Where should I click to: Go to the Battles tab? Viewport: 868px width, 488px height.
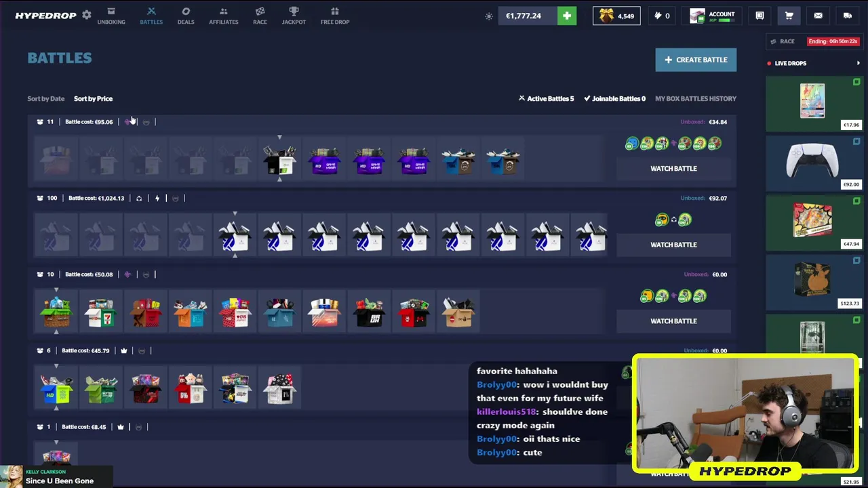(151, 16)
